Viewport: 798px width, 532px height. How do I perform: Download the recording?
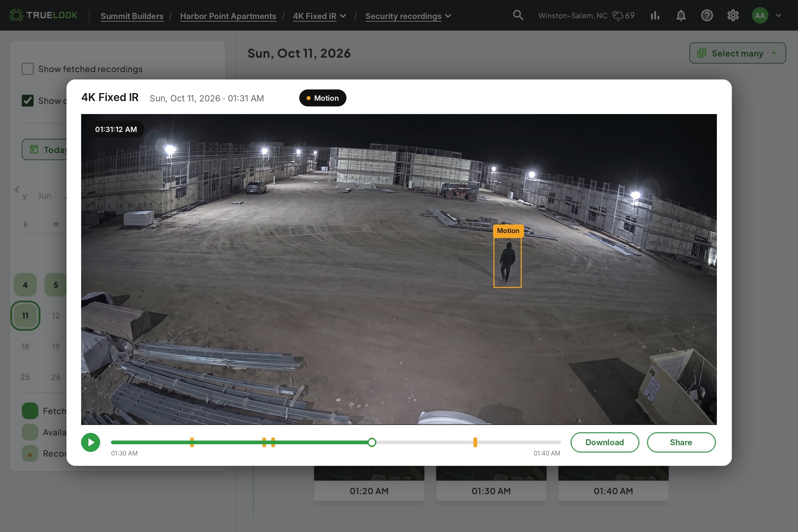click(x=604, y=442)
